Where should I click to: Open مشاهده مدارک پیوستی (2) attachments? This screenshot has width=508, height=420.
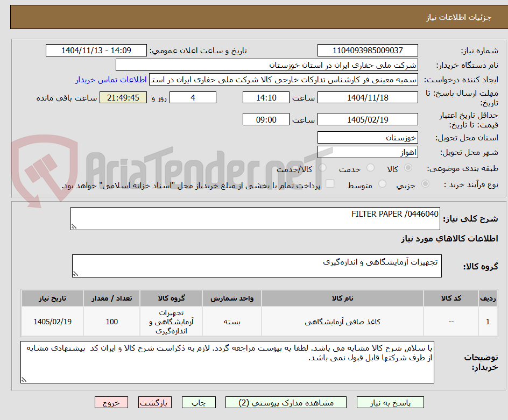pyautogui.click(x=286, y=402)
